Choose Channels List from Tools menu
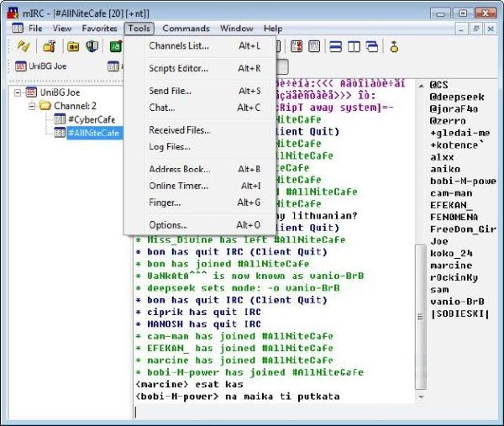This screenshot has width=504, height=426. click(200, 46)
